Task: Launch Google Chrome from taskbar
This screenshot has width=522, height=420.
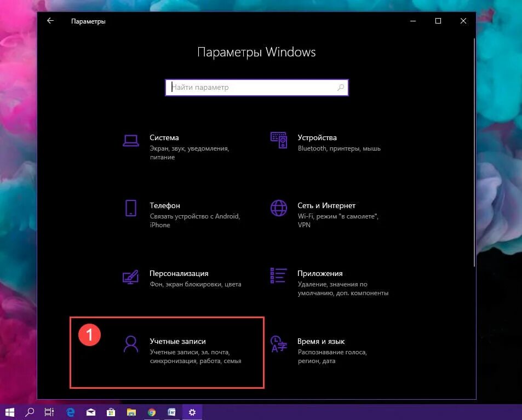Action: point(152,412)
